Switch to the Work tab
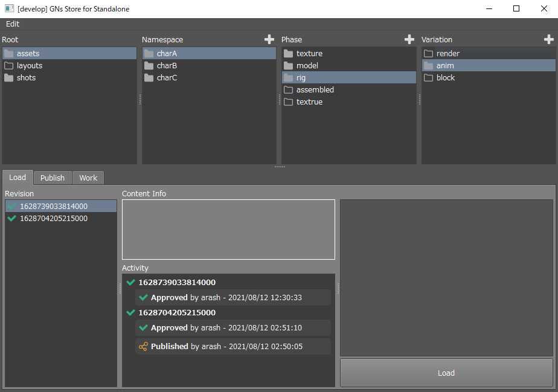558x392 pixels. click(88, 178)
